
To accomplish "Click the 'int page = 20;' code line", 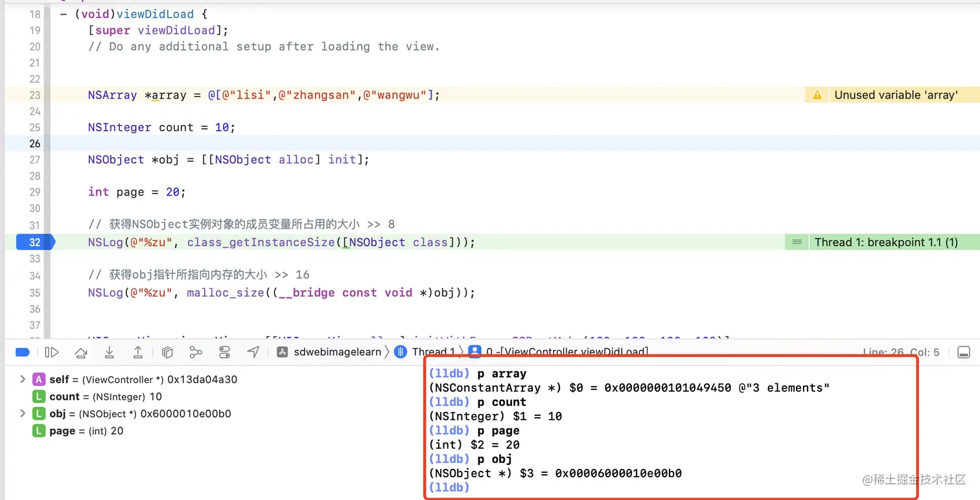I will 137,192.
